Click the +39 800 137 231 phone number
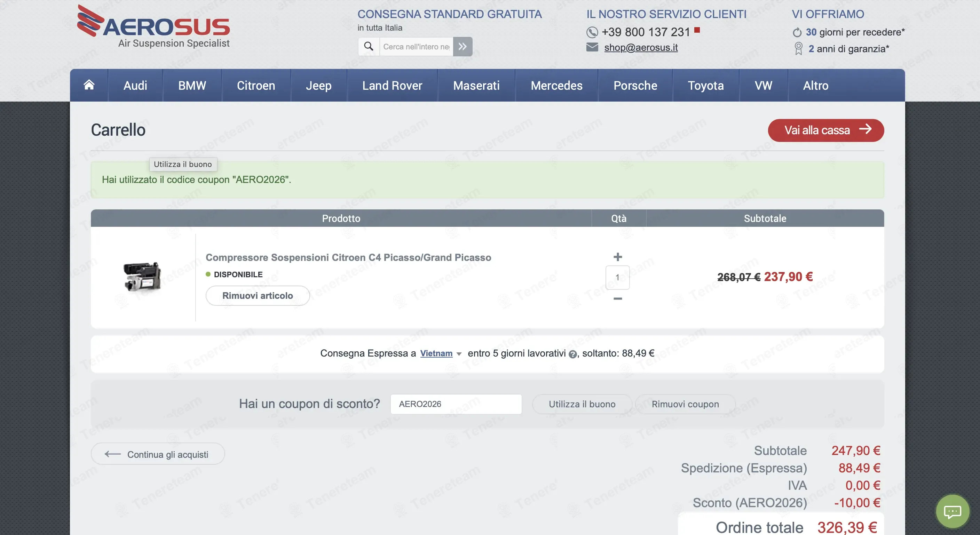Image resolution: width=980 pixels, height=535 pixels. point(646,32)
